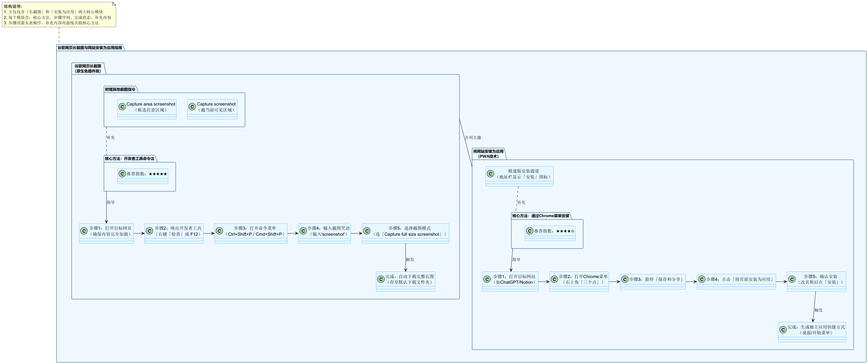Click the C icon of 极速版安装通道 node
This screenshot has width=868, height=364.
491,174
